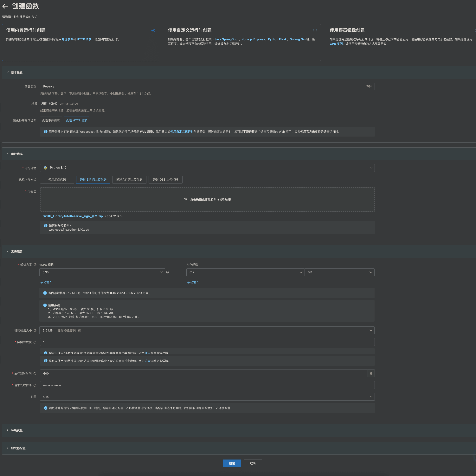Open the vCPU 0.35 dropdown
Image resolution: width=476 pixels, height=476 pixels.
click(x=102, y=272)
